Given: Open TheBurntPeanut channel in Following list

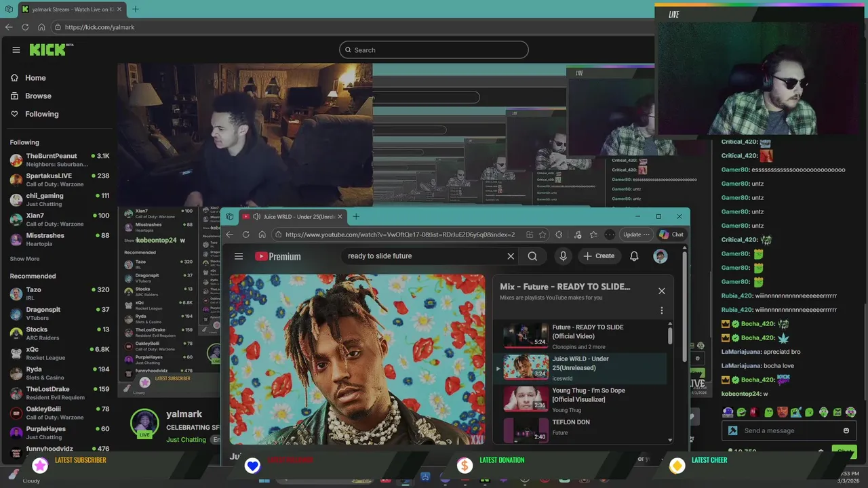Looking at the screenshot, I should [59, 160].
